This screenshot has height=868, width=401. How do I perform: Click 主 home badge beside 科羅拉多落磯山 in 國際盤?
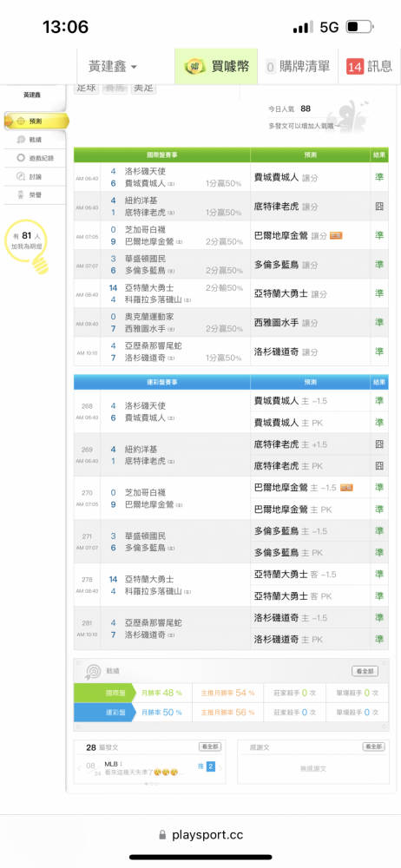pyautogui.click(x=188, y=300)
